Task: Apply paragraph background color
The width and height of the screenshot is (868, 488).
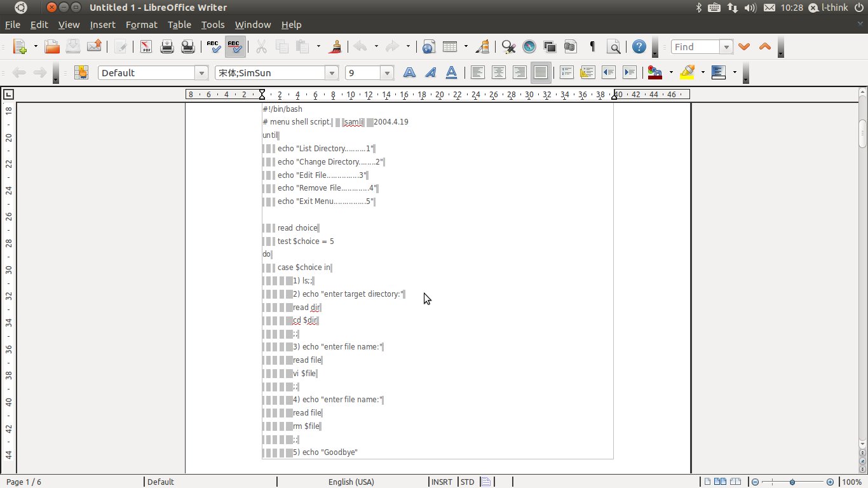Action: click(x=719, y=72)
